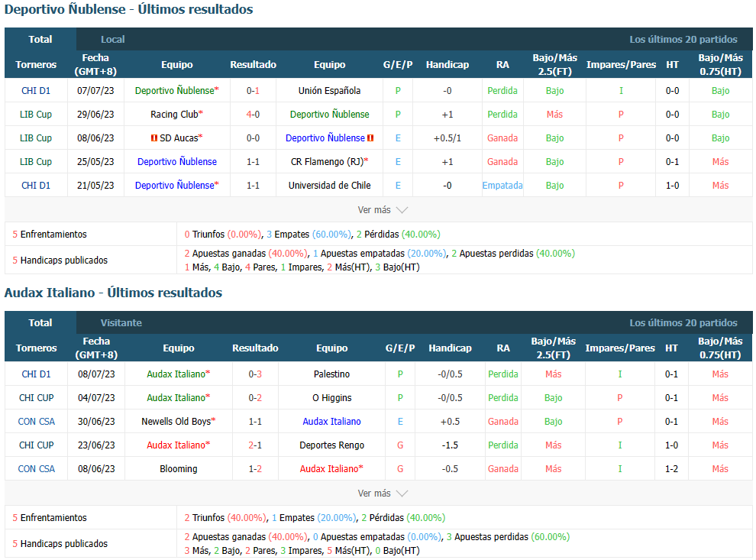Click result 1-1 against Universidad de Chile
The image size is (756, 560).
pos(253,185)
